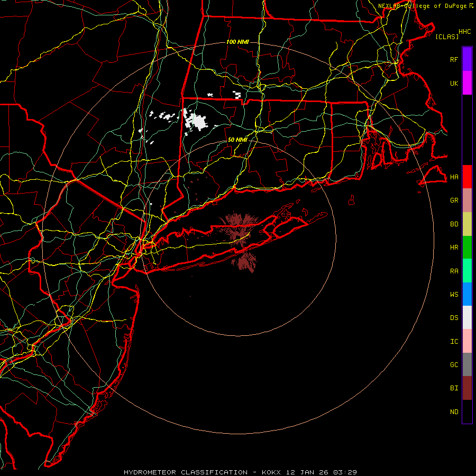The height and width of the screenshot is (476, 476).
Task: Click the DS white legend color swatch
Action: coord(467,317)
